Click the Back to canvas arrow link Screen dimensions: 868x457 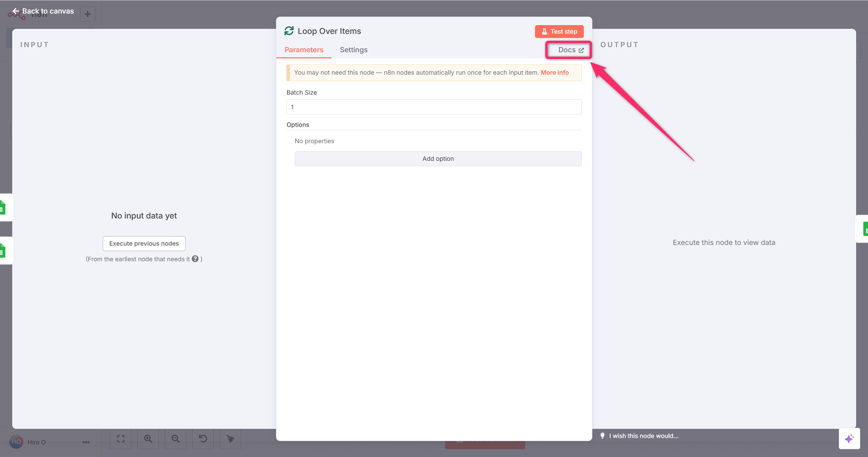[43, 11]
